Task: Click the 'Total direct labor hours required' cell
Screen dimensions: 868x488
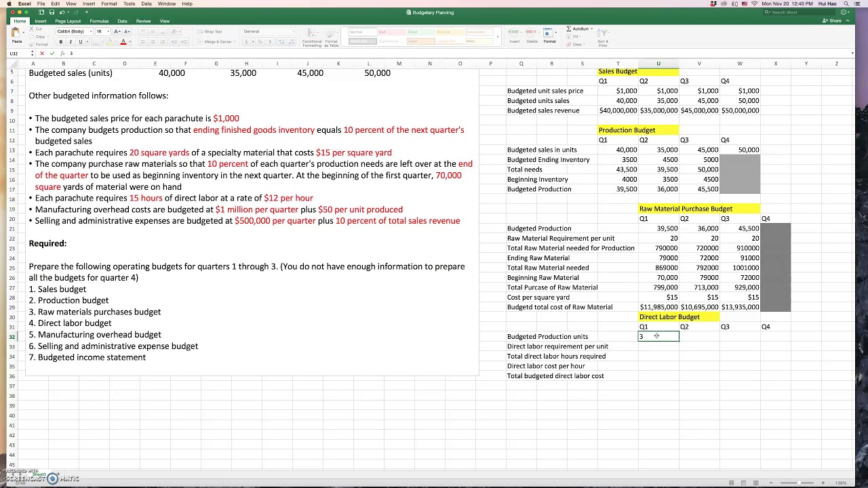Action: [x=556, y=356]
